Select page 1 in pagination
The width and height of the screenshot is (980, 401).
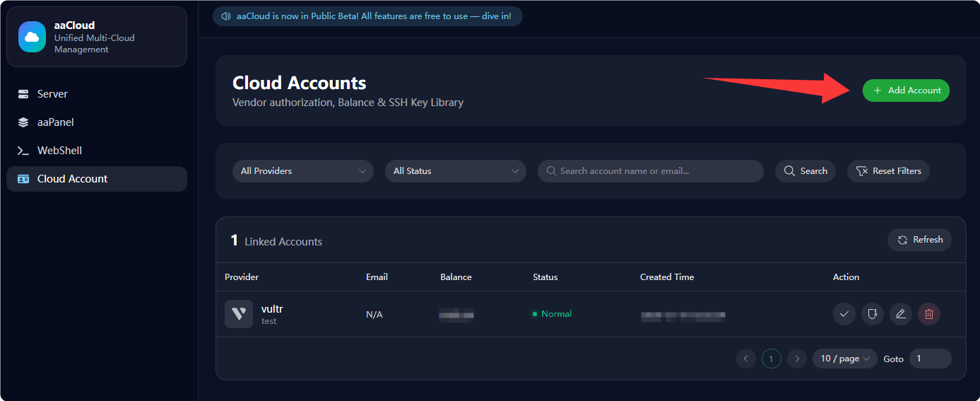(x=771, y=359)
